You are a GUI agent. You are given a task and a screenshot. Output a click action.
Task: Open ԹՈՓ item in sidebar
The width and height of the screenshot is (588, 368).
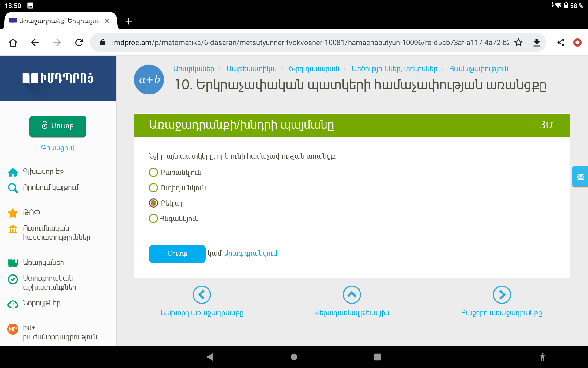31,212
